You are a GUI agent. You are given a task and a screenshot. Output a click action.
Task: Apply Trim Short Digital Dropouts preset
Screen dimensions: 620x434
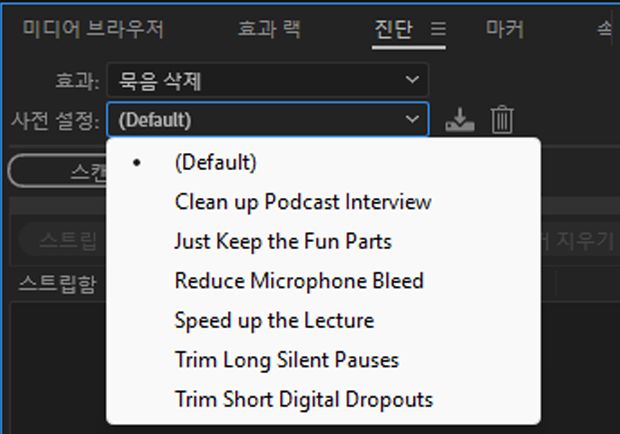323,400
